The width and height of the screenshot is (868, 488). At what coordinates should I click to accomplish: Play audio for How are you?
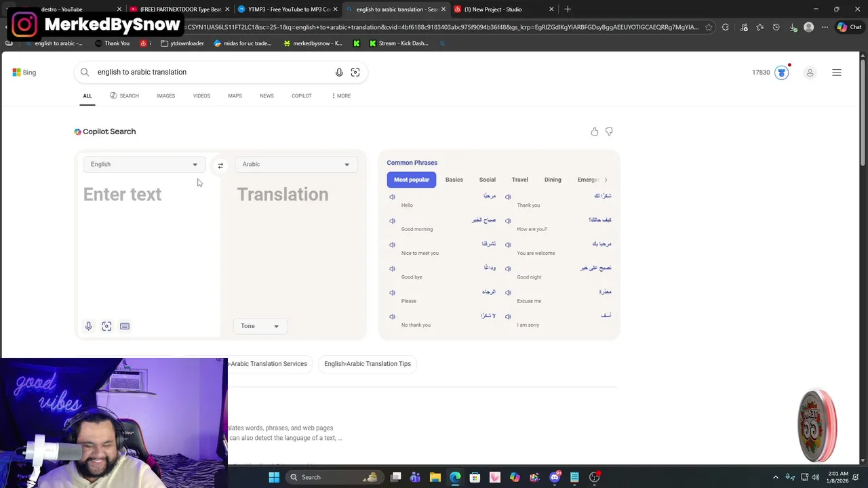pos(508,221)
